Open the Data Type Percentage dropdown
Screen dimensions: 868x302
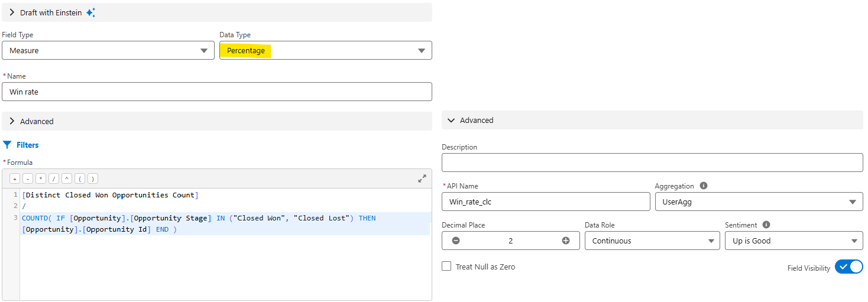click(x=325, y=51)
